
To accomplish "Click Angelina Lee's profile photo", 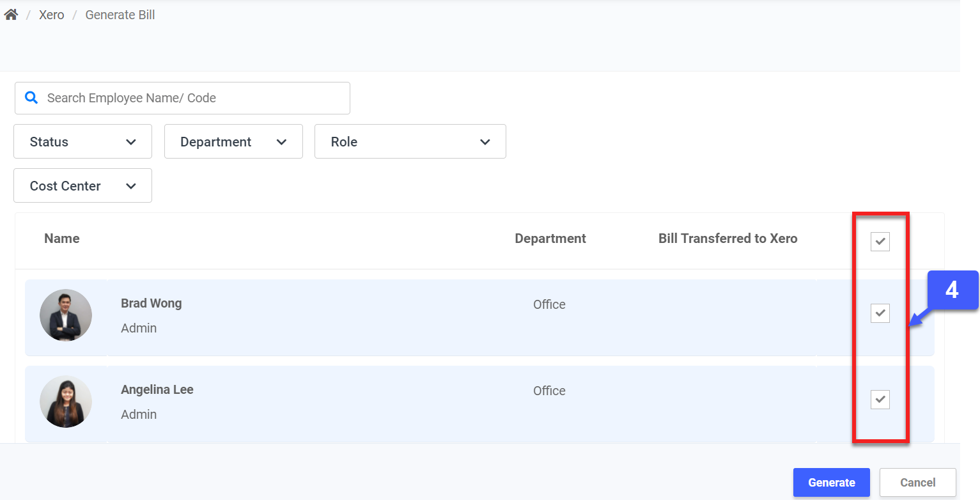I will (x=66, y=402).
